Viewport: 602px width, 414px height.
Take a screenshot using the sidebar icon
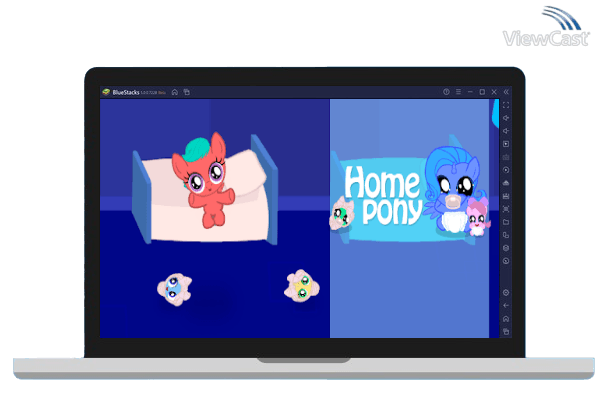(506, 209)
